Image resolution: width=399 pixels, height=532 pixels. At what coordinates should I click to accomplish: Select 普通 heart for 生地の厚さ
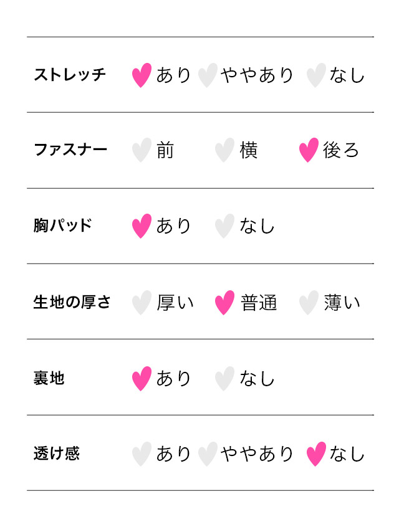224,303
